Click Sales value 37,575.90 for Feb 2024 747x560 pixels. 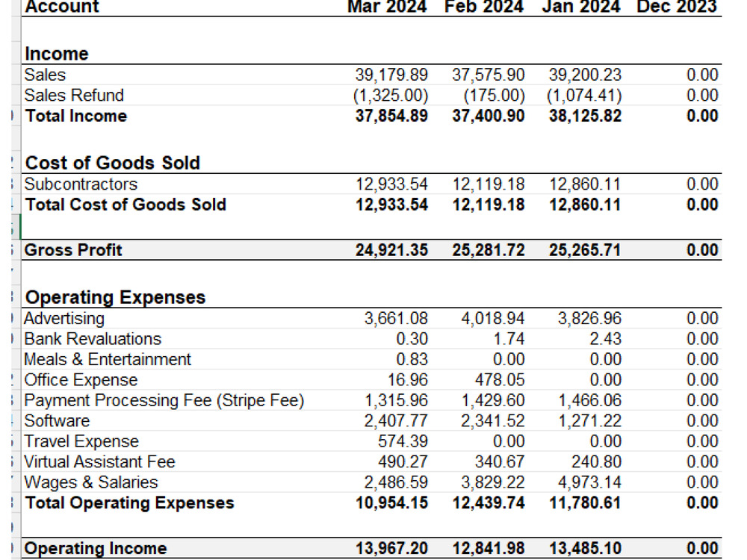click(489, 75)
